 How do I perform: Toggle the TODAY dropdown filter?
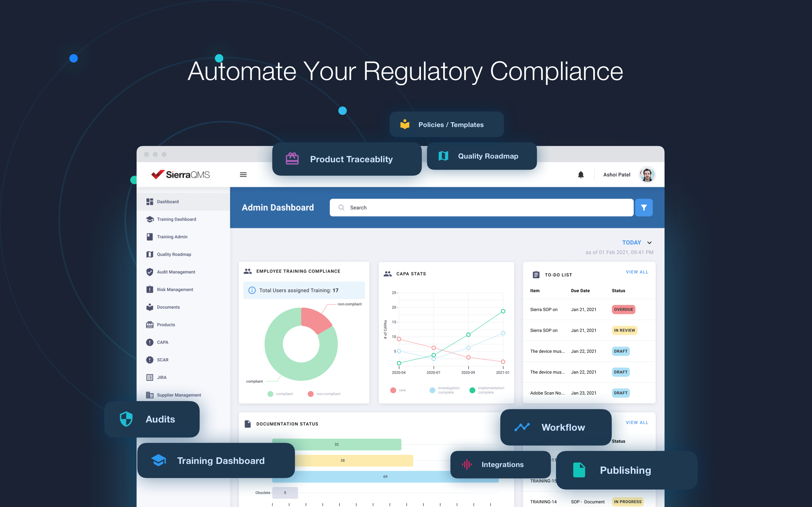[x=638, y=243]
